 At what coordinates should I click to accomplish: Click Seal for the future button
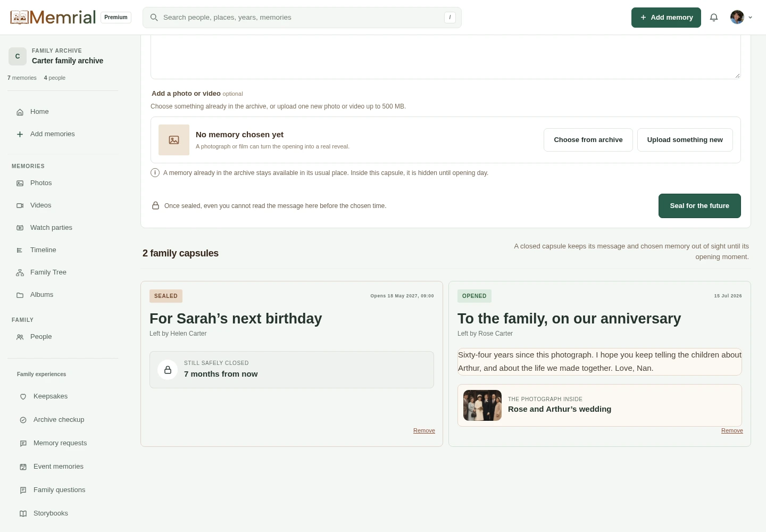pyautogui.click(x=700, y=206)
